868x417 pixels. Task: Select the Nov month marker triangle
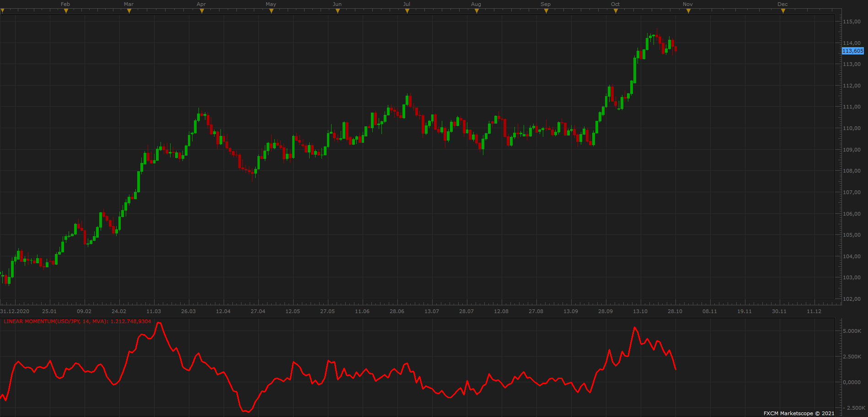tap(688, 11)
